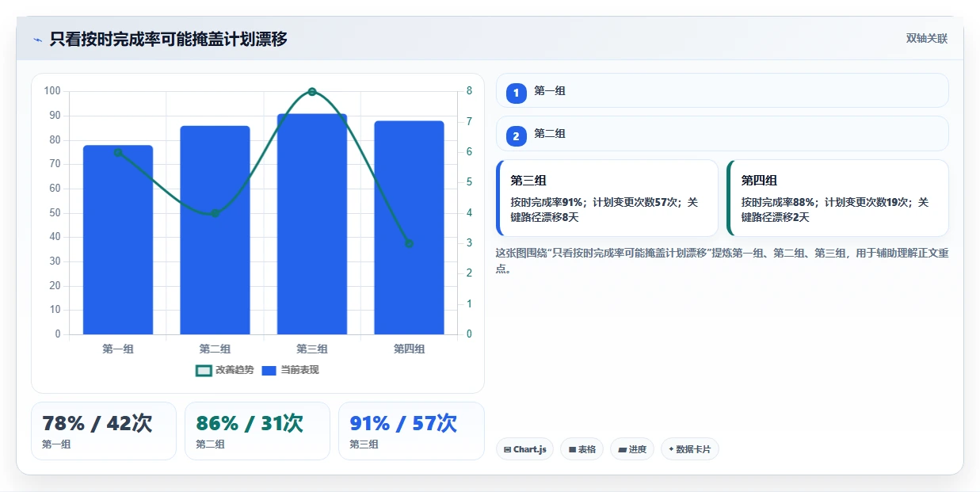Click the line point on 第二组 bar
Viewport: 980px width, 492px height.
pyautogui.click(x=215, y=213)
